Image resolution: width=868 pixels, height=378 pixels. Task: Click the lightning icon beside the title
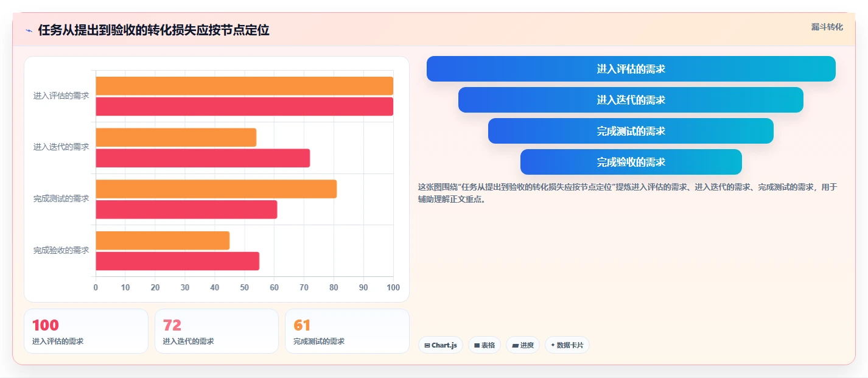(x=29, y=30)
